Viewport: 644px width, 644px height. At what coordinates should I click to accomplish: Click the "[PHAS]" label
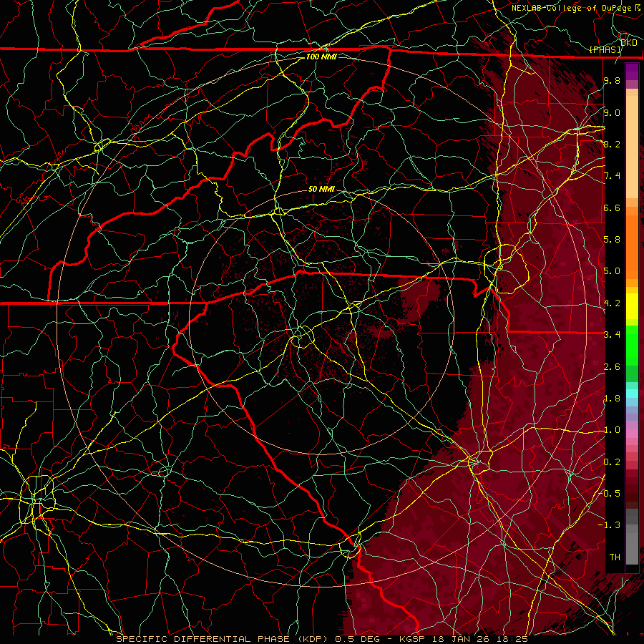click(x=605, y=49)
